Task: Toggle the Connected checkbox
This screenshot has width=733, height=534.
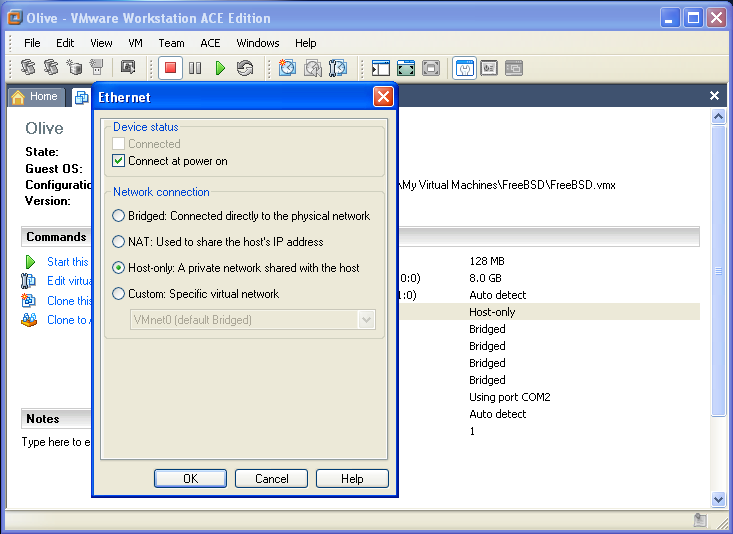Action: pyautogui.click(x=119, y=144)
